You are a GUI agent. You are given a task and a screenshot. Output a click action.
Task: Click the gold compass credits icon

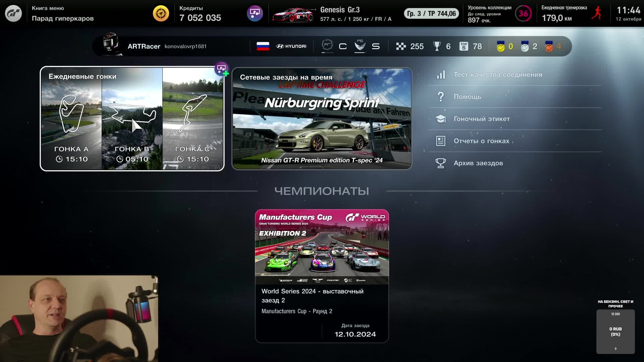click(x=161, y=13)
